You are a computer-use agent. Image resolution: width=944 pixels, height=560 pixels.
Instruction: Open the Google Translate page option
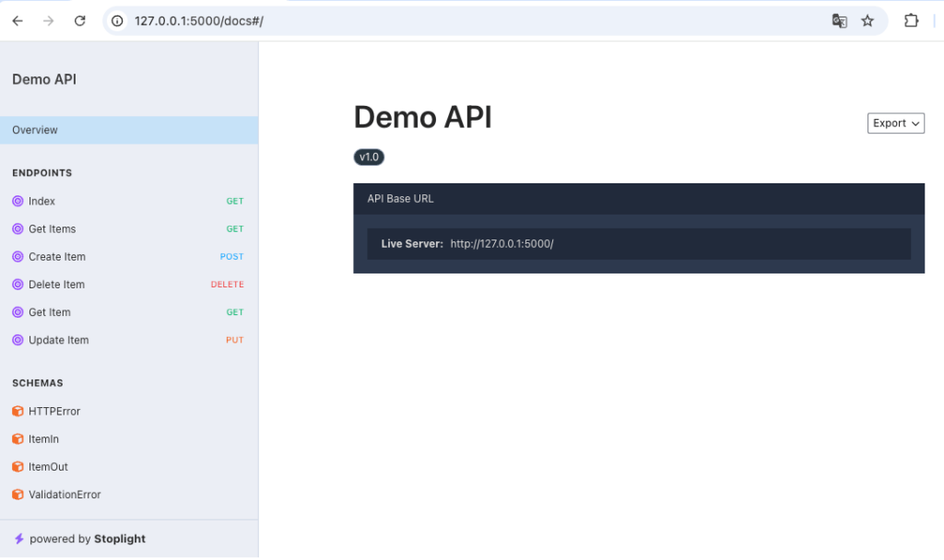click(x=839, y=20)
